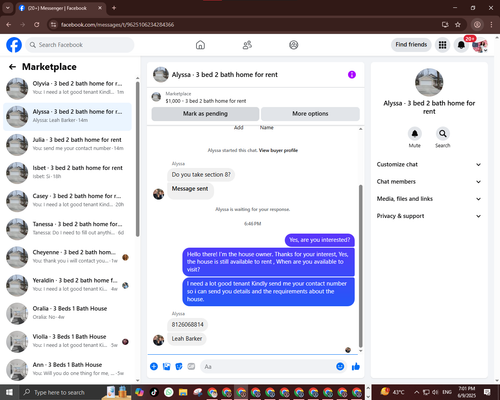Open the profile circle icon in top navigation
500x400 pixels.
pos(294,45)
